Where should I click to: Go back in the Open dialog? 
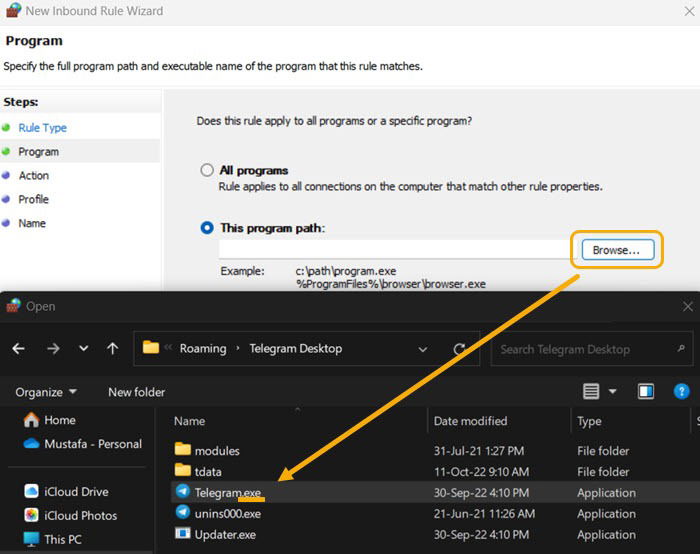[x=18, y=349]
